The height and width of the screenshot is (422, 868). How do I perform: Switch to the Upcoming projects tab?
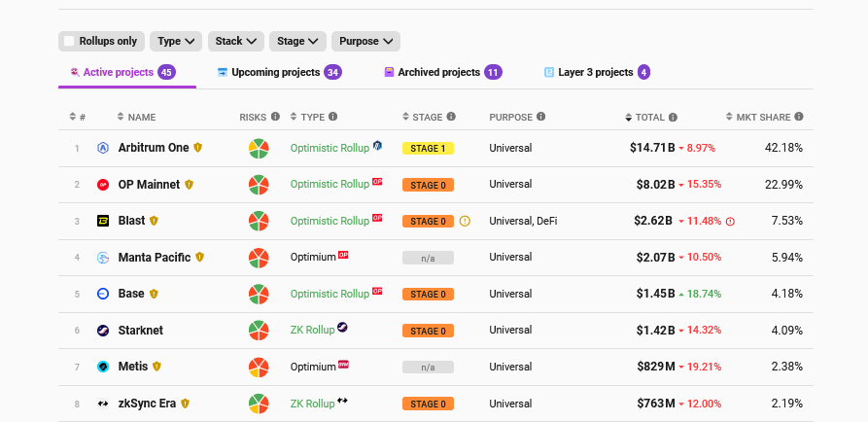[278, 72]
